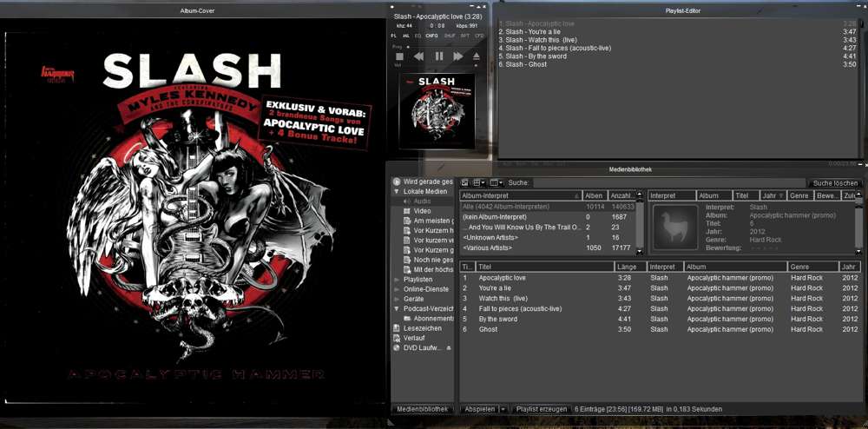Image resolution: width=868 pixels, height=429 pixels.
Task: Toggle RPT repeat mode
Action: point(465,36)
